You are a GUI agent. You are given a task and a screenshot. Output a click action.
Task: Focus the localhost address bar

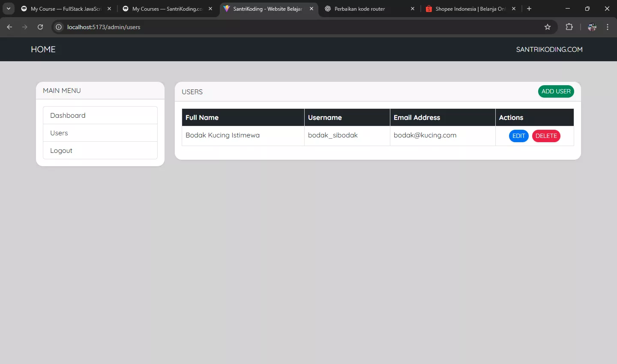300,27
